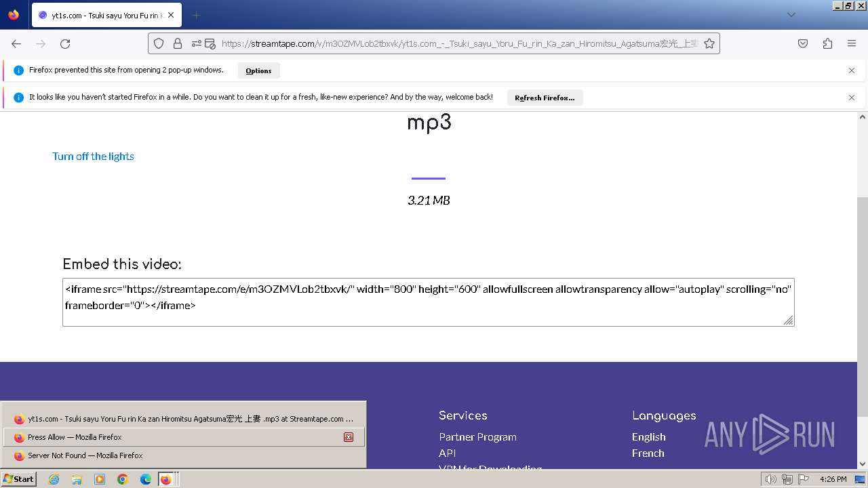Image resolution: width=868 pixels, height=488 pixels.
Task: Open a new tab
Action: [x=196, y=15]
